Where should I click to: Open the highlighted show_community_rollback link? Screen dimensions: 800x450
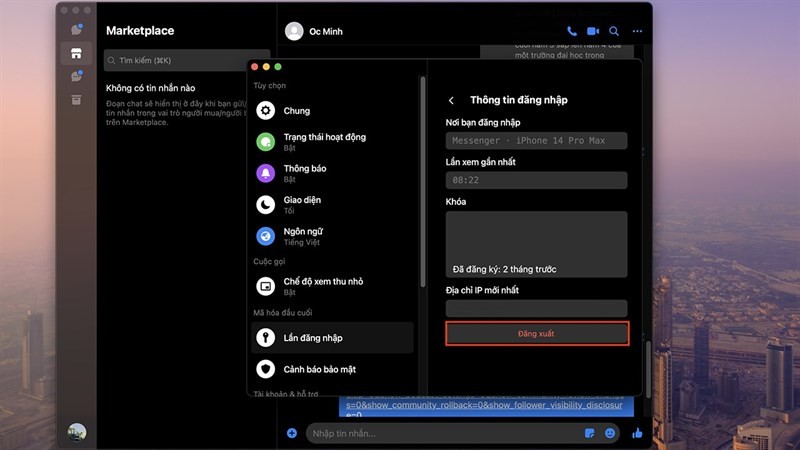[x=484, y=405]
